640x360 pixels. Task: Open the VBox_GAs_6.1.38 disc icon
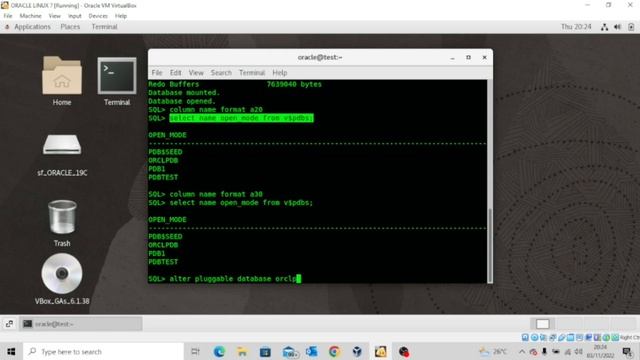tap(62, 279)
